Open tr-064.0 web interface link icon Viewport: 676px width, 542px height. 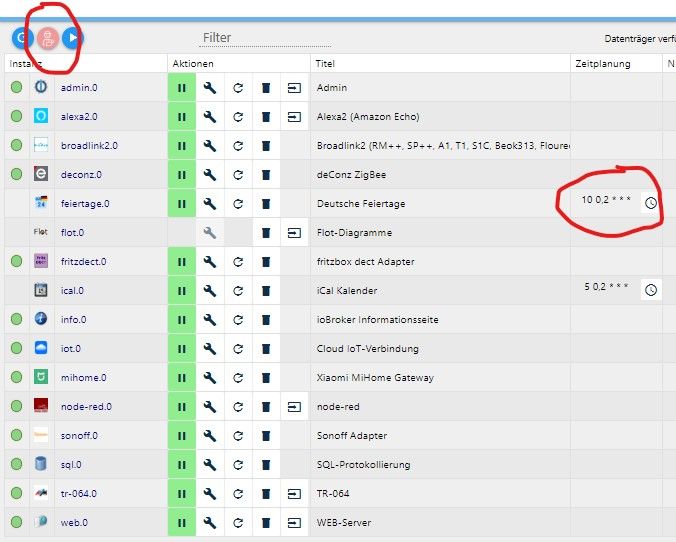click(x=294, y=493)
